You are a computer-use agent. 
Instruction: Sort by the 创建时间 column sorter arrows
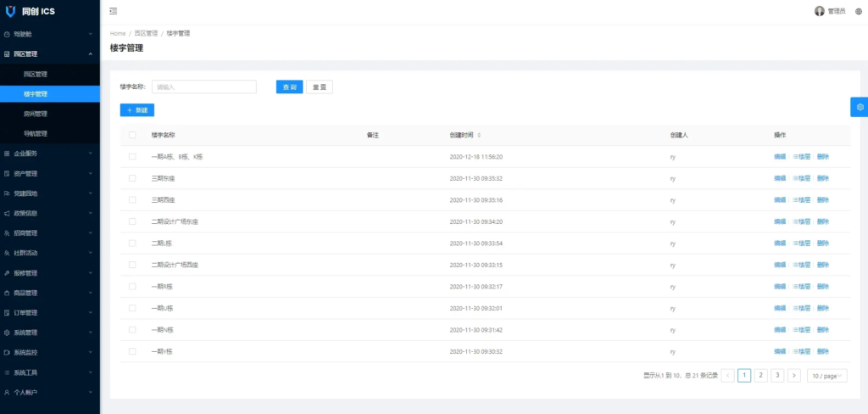480,135
